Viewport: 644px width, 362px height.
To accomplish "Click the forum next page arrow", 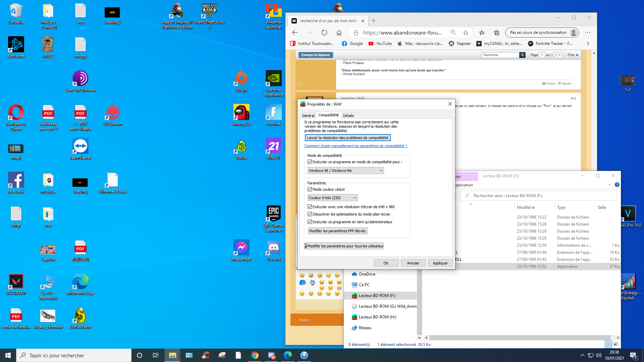I will click(x=560, y=55).
